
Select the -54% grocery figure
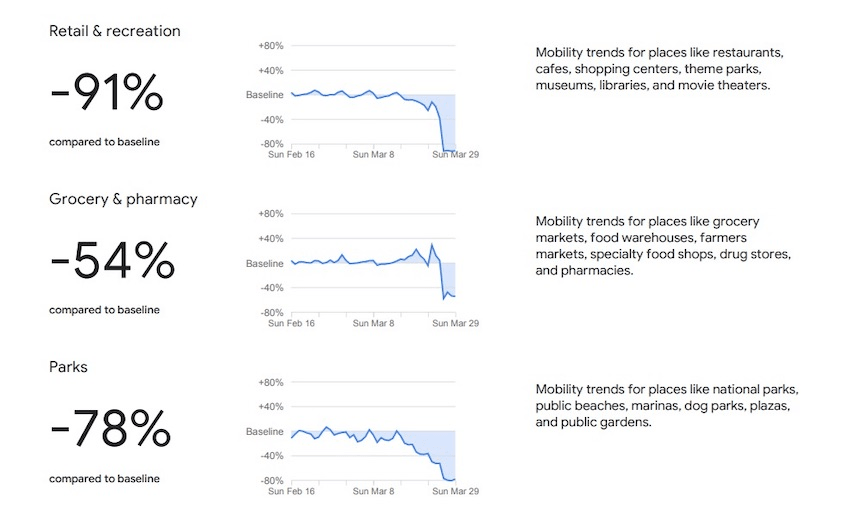(112, 262)
